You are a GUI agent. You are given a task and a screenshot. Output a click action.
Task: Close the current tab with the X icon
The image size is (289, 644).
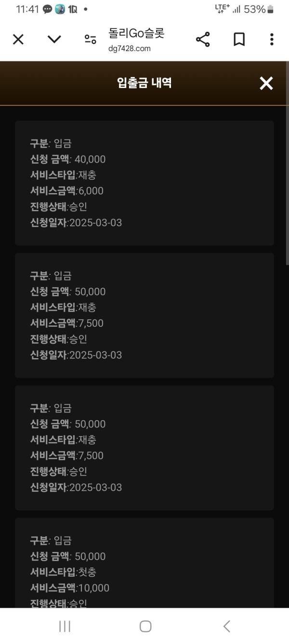[18, 39]
